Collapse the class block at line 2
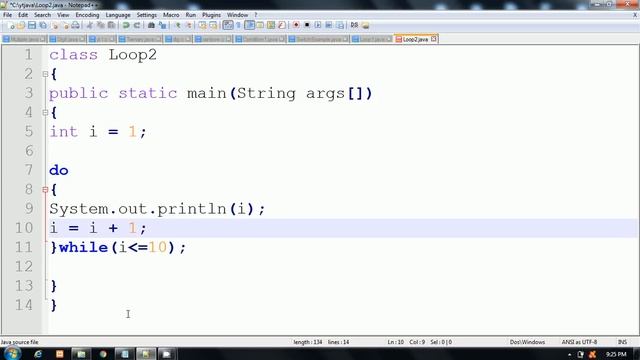Screen dimensions: 640x360 [45, 74]
